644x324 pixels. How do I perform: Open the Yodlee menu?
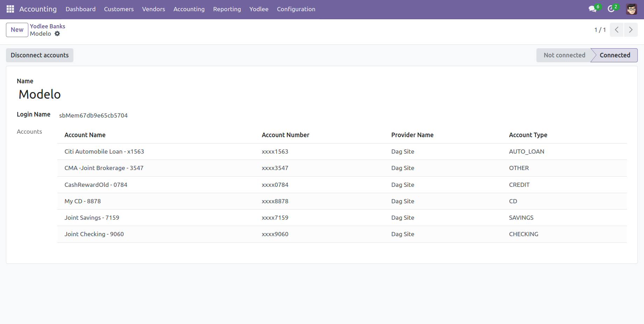click(x=259, y=9)
